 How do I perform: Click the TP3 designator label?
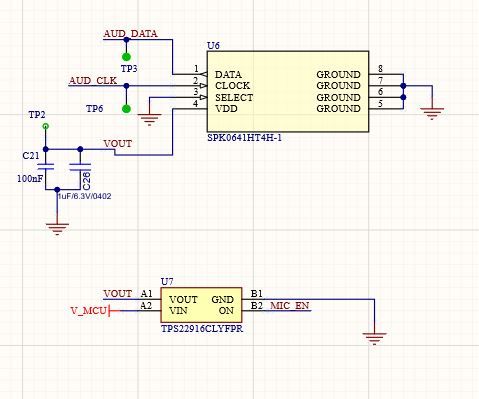coord(129,69)
